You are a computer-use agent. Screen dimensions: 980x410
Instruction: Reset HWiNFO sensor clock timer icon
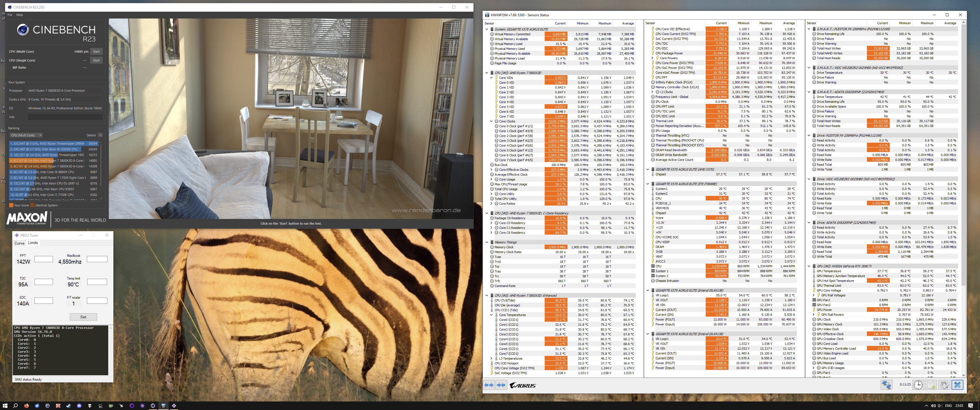point(918,385)
